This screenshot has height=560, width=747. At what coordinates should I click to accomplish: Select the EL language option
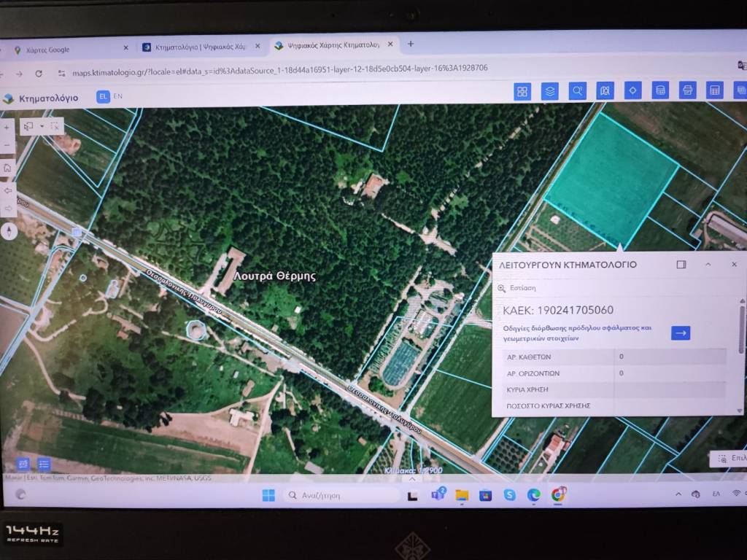103,96
